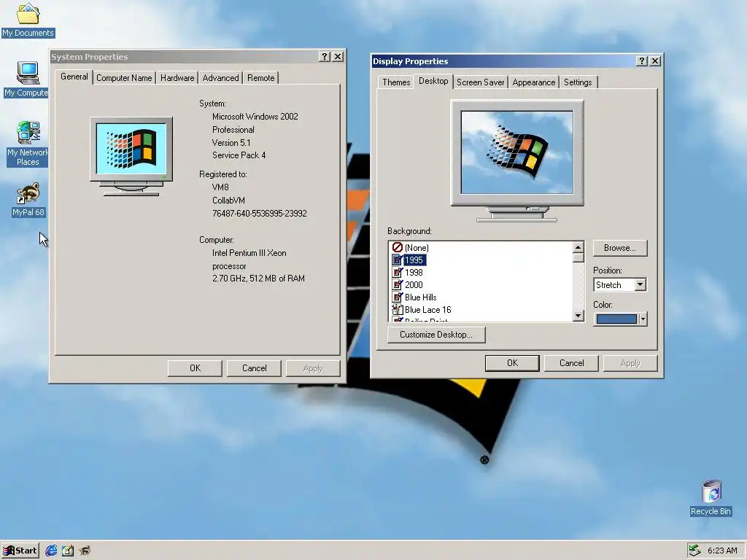The width and height of the screenshot is (747, 560).
Task: Close the Display Properties dialog
Action: [655, 61]
